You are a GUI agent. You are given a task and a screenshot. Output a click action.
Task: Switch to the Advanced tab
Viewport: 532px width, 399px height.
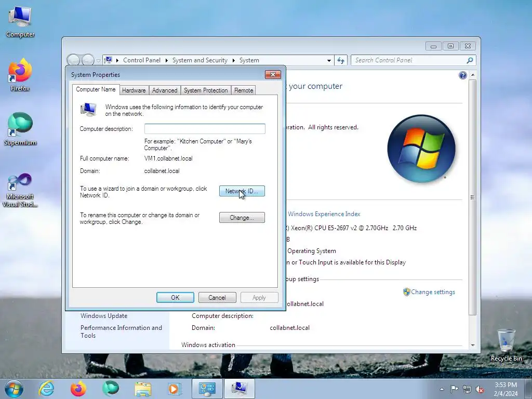pos(165,90)
